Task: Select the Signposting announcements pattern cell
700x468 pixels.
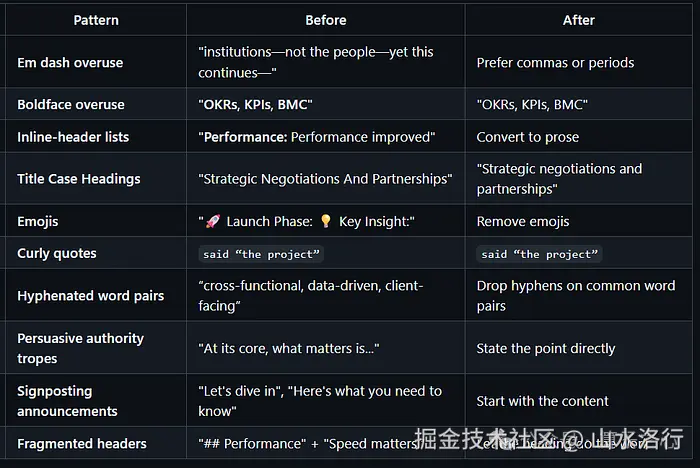Action: click(x=67, y=401)
